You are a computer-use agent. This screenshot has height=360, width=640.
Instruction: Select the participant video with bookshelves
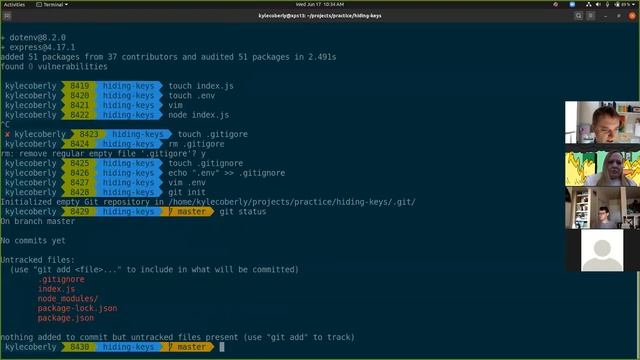click(602, 208)
